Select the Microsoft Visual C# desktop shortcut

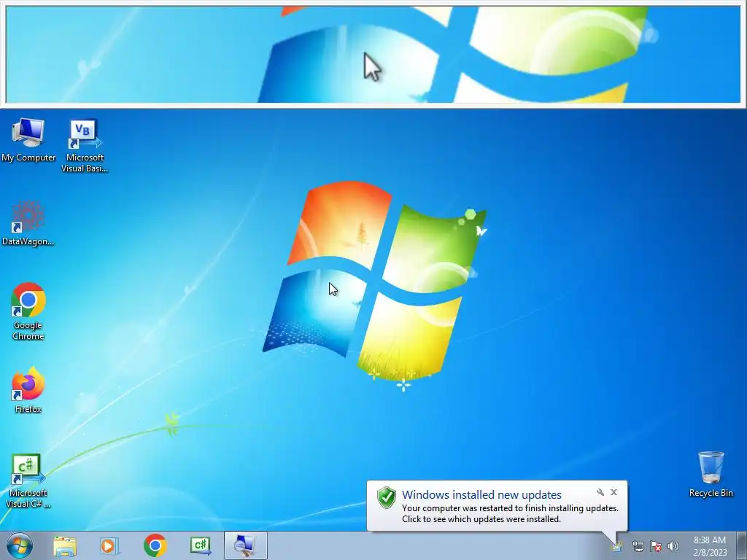pyautogui.click(x=28, y=481)
